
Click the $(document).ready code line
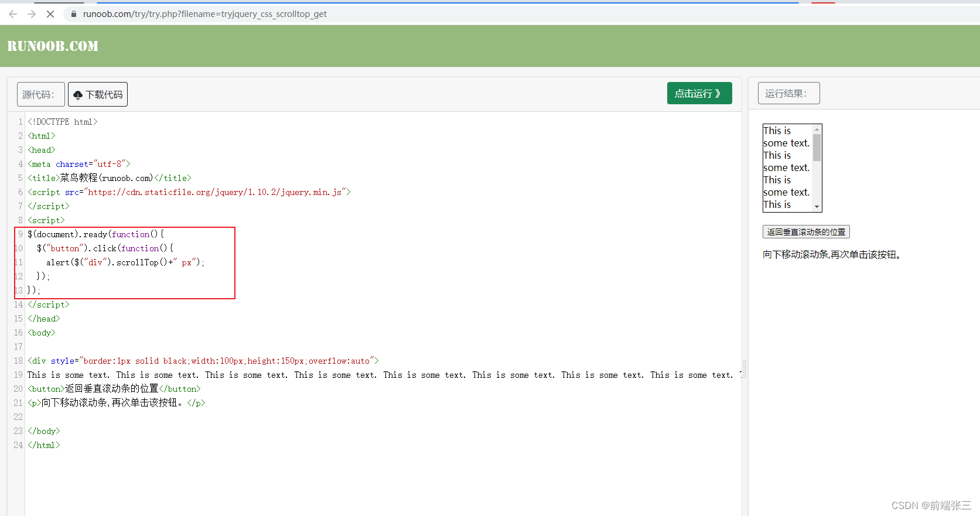click(x=96, y=234)
